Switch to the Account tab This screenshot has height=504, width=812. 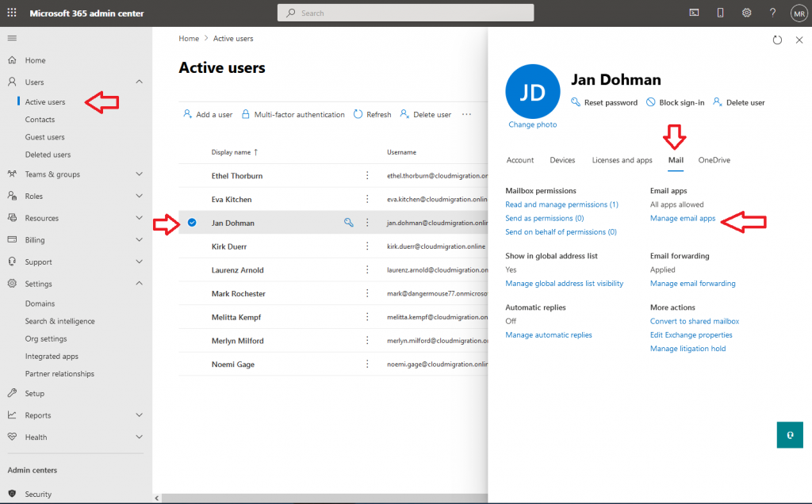(520, 160)
